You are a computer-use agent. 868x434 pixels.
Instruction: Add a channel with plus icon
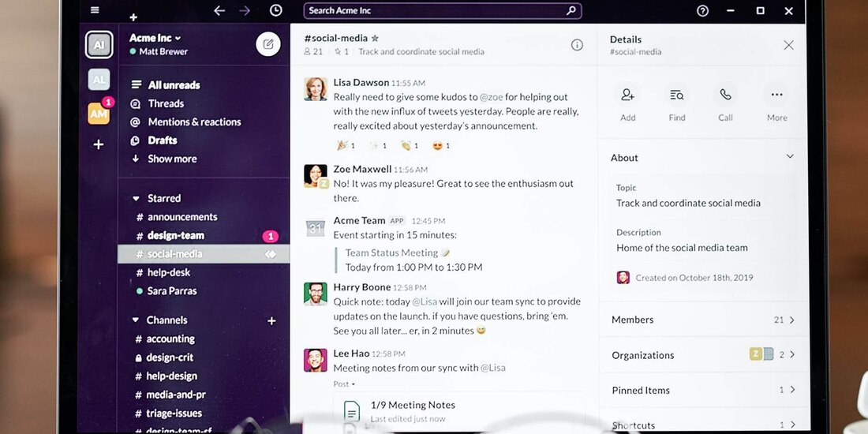point(271,320)
